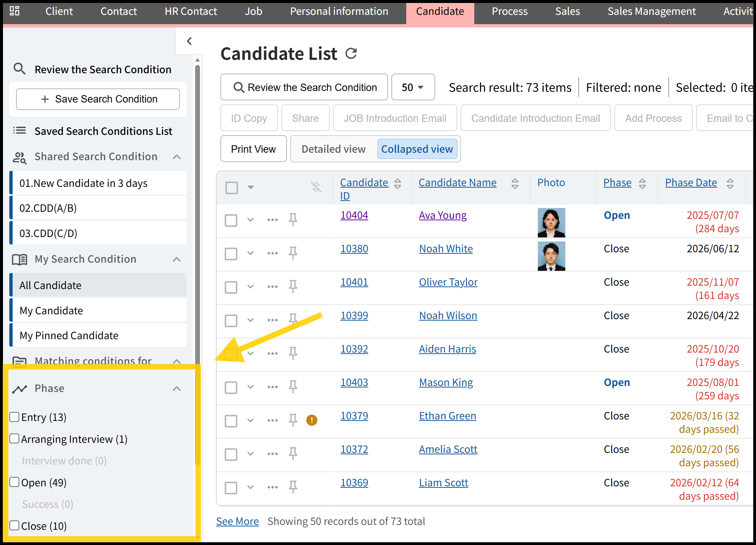Check the Entry (13) phase filter
The image size is (756, 545).
click(x=14, y=417)
